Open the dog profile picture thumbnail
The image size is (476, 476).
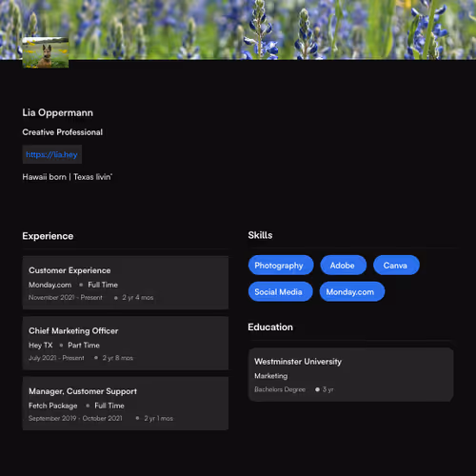pyautogui.click(x=46, y=52)
